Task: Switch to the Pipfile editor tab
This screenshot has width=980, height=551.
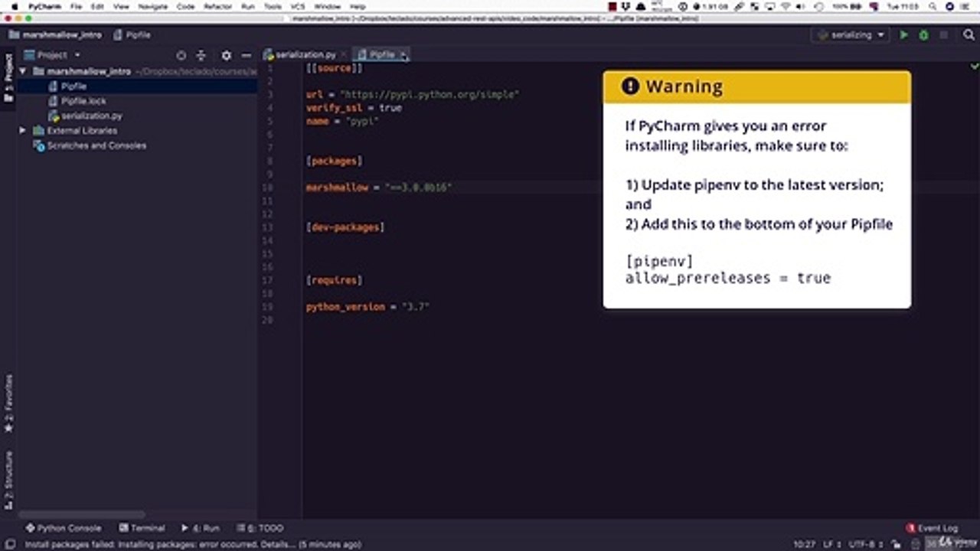Action: 381,55
